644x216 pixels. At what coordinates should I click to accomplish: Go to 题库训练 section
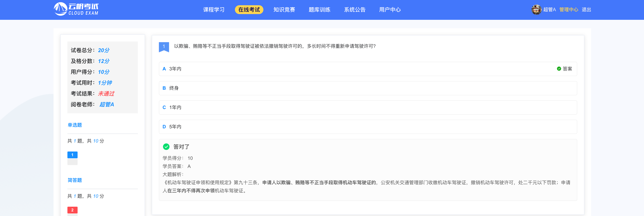click(x=319, y=10)
